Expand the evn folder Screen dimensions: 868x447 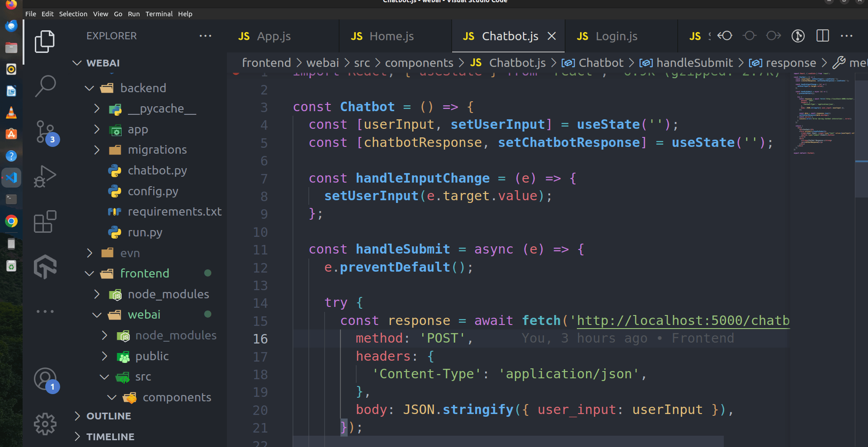[x=90, y=253]
